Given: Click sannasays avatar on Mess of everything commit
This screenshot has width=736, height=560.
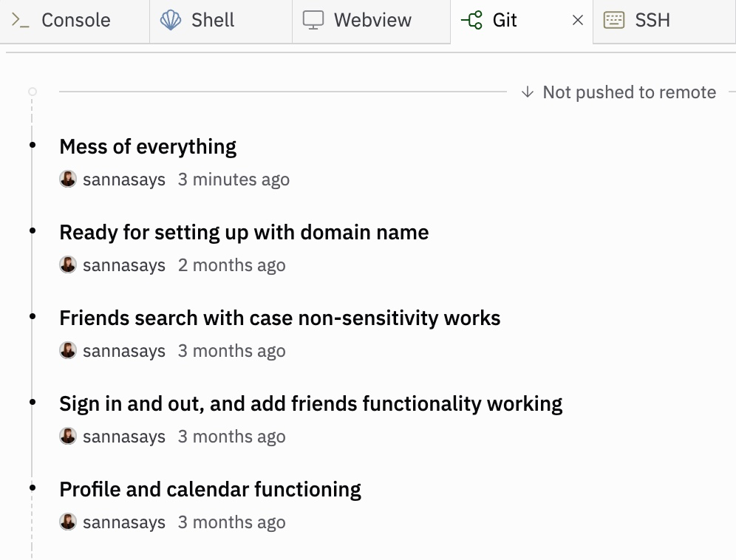Looking at the screenshot, I should tap(68, 180).
